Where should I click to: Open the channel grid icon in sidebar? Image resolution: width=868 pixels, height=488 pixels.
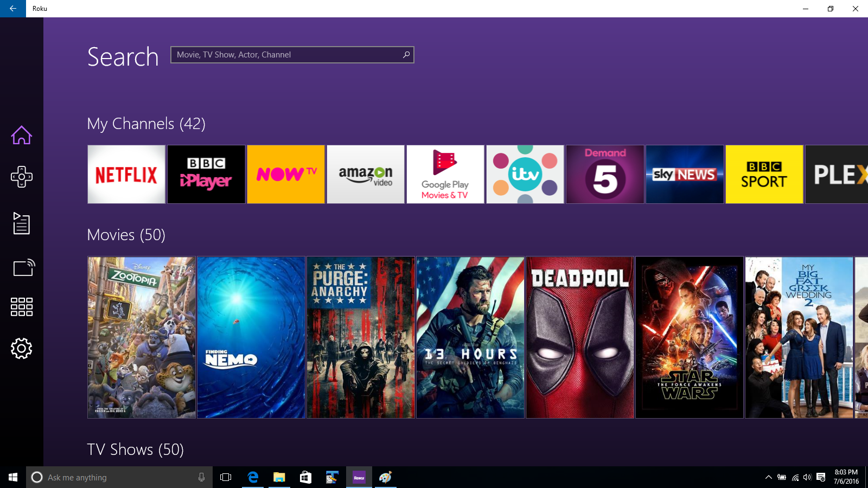[x=22, y=307]
